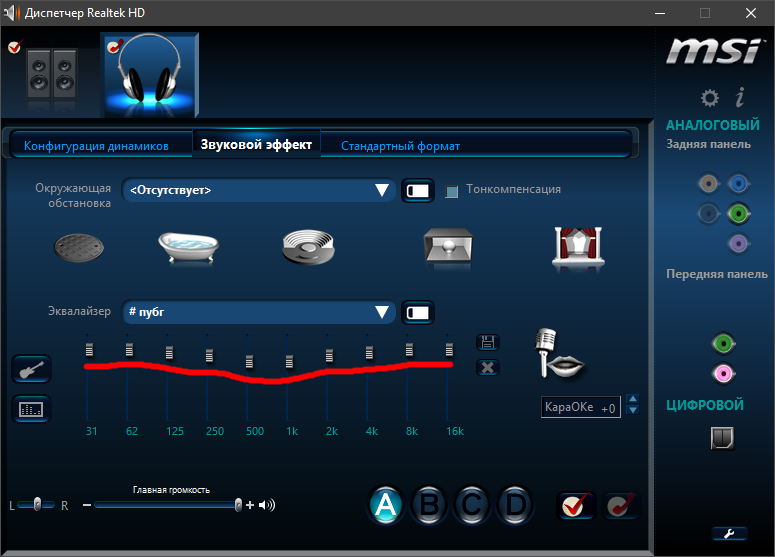Click the АНАЛОГОВЫЙ heading
The height and width of the screenshot is (557, 775).
[x=713, y=125]
